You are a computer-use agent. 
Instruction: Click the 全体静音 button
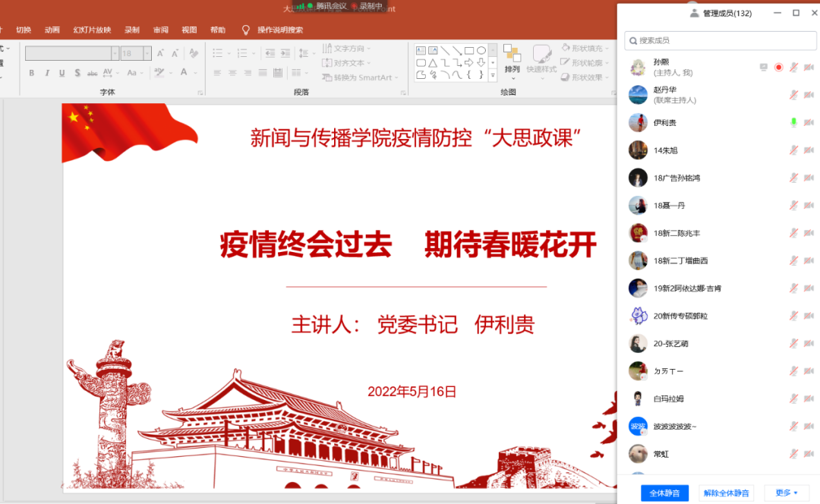(x=664, y=493)
